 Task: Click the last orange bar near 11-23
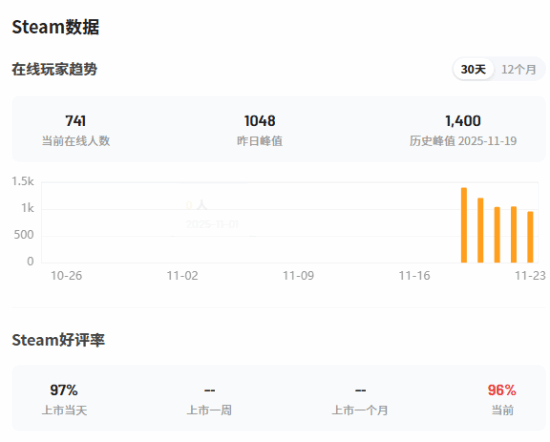[530, 237]
